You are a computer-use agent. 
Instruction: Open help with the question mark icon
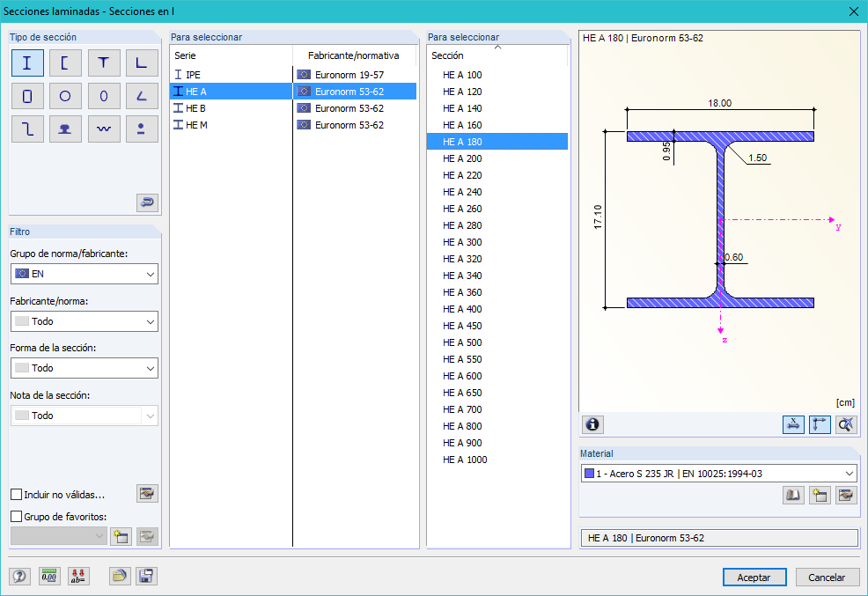[20, 576]
